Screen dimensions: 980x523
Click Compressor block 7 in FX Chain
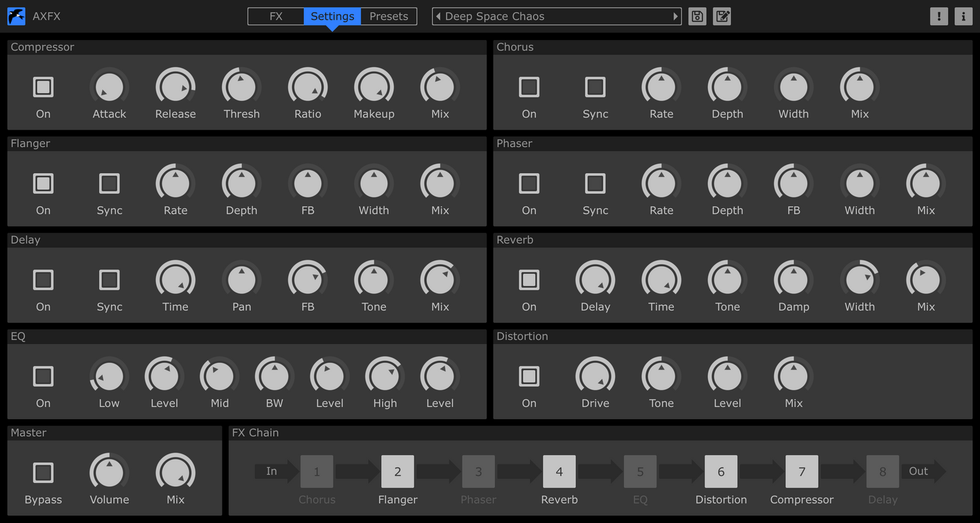[802, 471]
